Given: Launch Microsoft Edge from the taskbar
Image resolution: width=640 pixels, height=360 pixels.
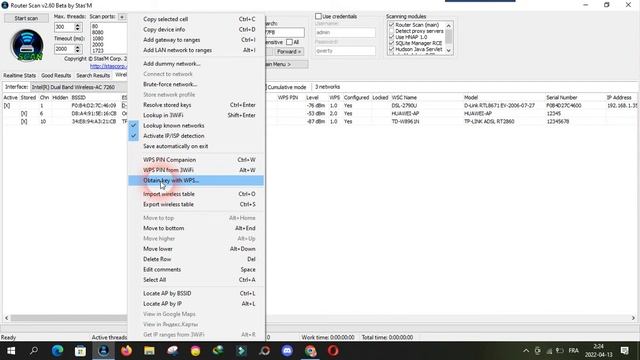Looking at the screenshot, I should [57, 351].
